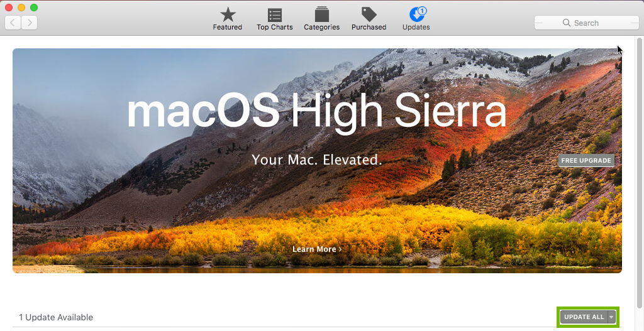Minimize the App Store window
Screen dimensions: 644x331
click(21, 8)
